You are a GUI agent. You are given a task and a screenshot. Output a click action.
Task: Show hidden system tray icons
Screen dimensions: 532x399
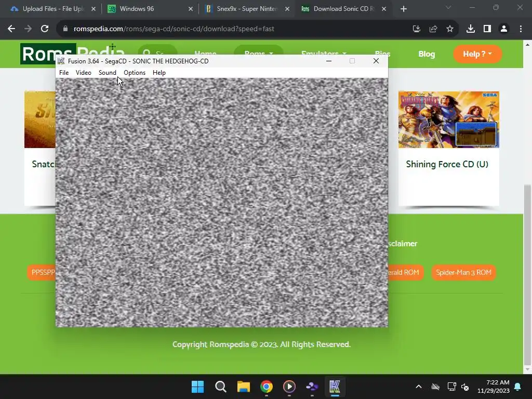tap(419, 387)
